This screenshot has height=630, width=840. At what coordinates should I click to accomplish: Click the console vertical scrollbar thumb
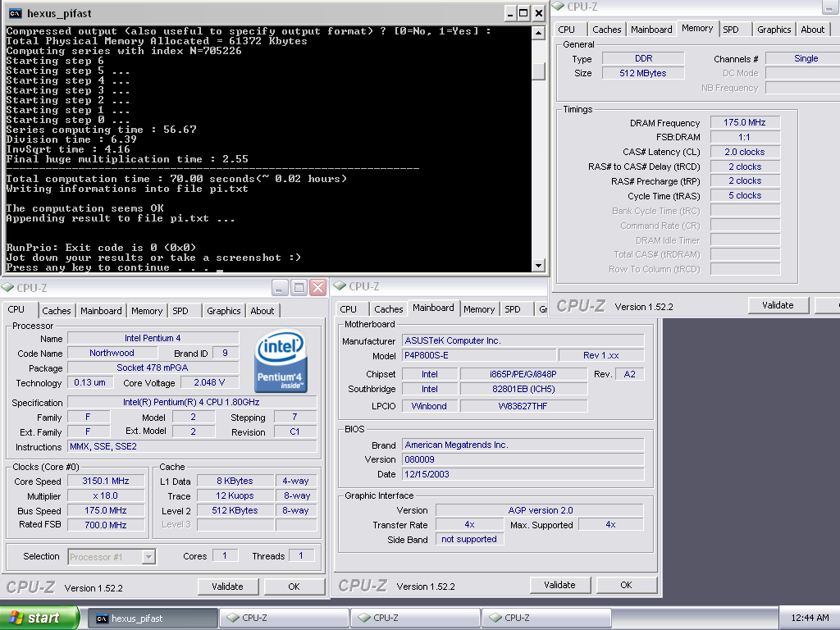(538, 71)
